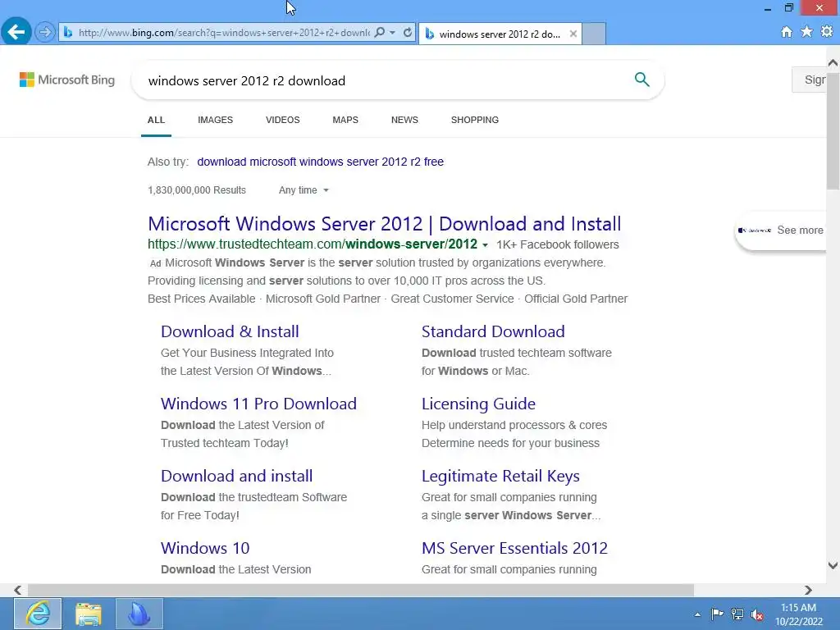Click the vertical scrollbar up arrow
This screenshot has width=840, height=630.
[833, 62]
